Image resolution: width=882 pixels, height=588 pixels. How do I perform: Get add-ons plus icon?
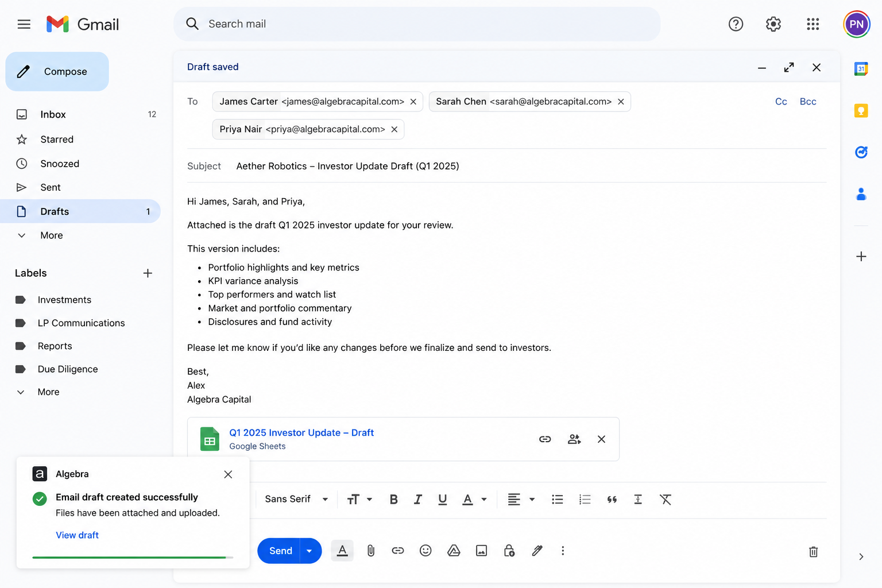861,256
